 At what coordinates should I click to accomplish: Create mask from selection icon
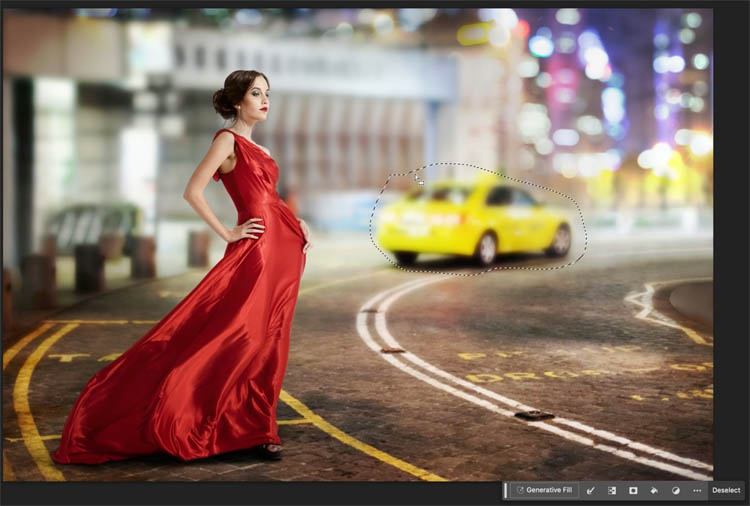pyautogui.click(x=633, y=490)
